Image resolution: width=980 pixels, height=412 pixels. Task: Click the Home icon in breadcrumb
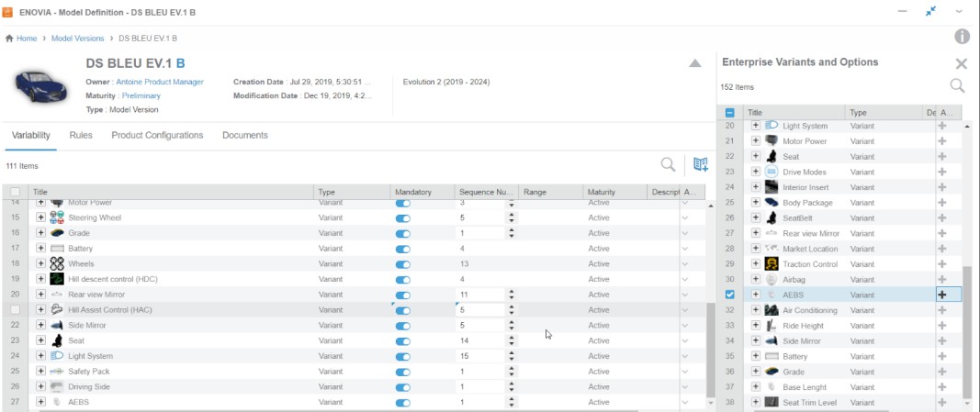pyautogui.click(x=9, y=38)
